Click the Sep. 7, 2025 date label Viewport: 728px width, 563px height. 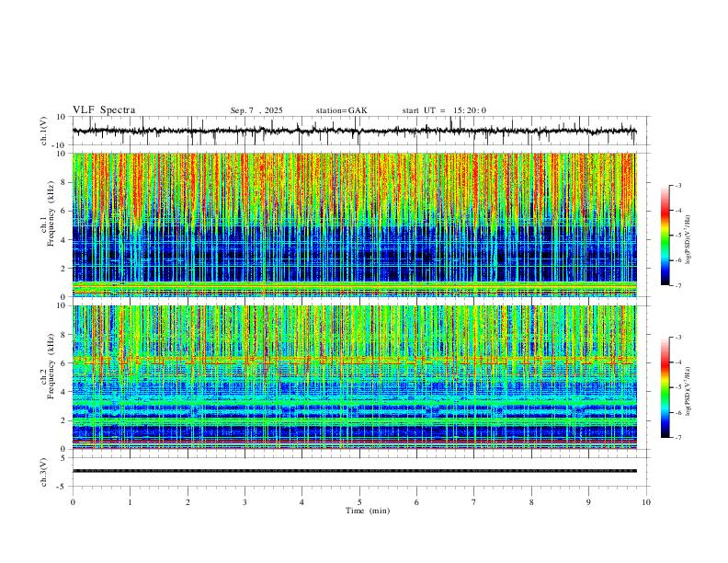pyautogui.click(x=256, y=110)
